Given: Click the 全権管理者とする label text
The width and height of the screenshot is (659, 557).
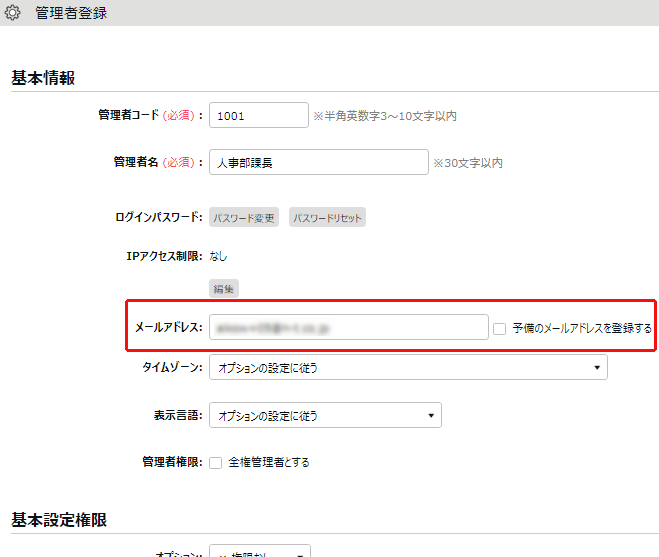Looking at the screenshot, I should click(269, 462).
